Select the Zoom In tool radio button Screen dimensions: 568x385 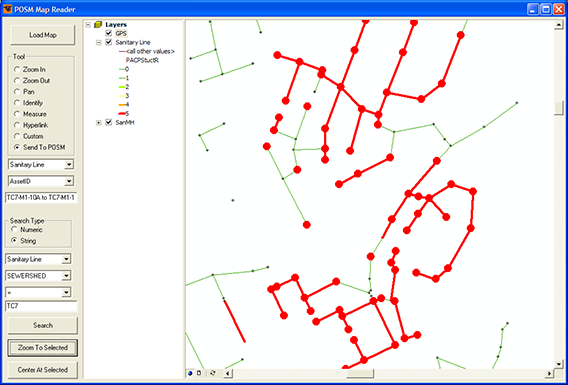(x=17, y=69)
